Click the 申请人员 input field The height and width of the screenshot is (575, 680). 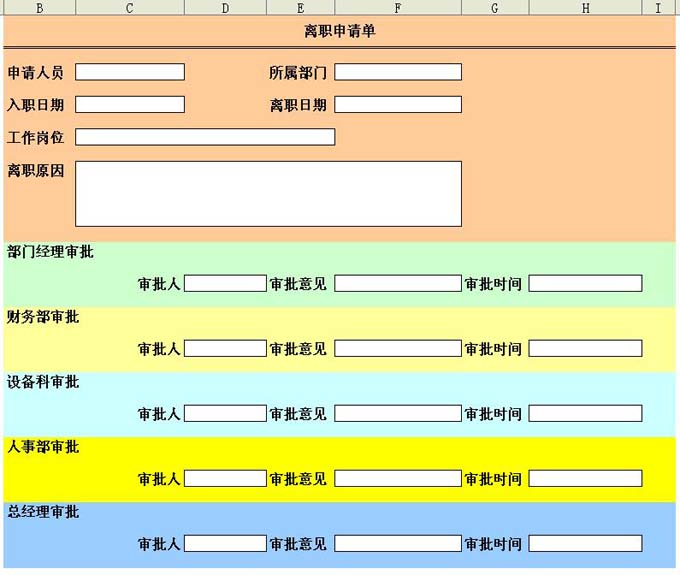[x=130, y=72]
